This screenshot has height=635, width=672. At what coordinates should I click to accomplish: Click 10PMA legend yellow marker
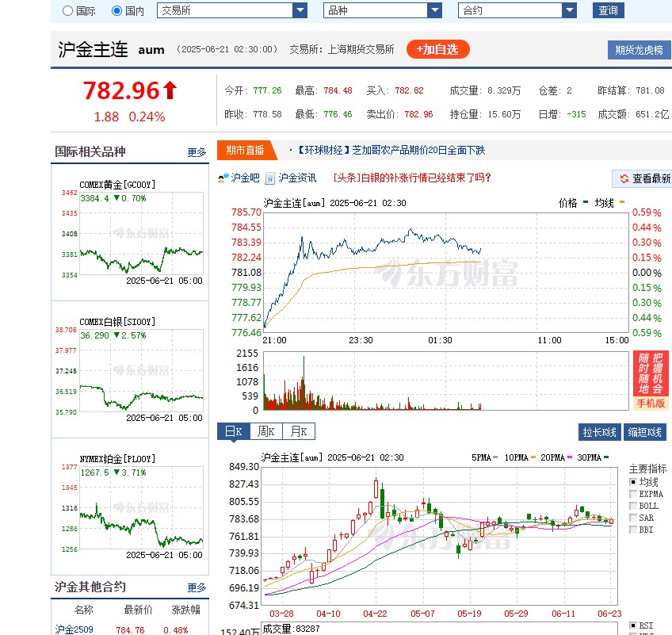coord(533,457)
